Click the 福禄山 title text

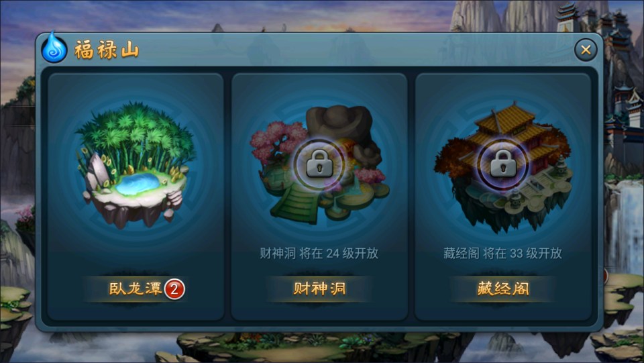pyautogui.click(x=107, y=50)
